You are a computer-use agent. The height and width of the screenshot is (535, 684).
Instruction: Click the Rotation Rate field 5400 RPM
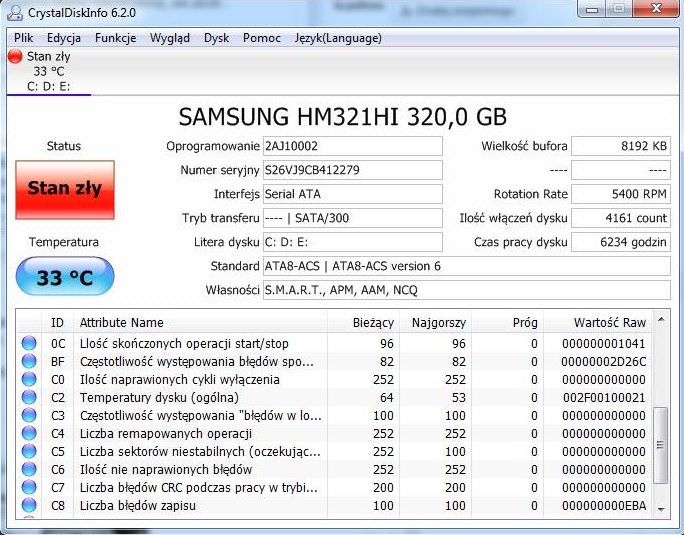tap(621, 194)
